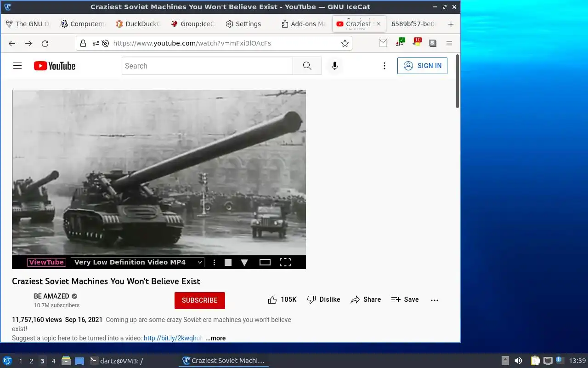This screenshot has width=588, height=368.
Task: Switch to the 6589bf57 tab
Action: 413,24
